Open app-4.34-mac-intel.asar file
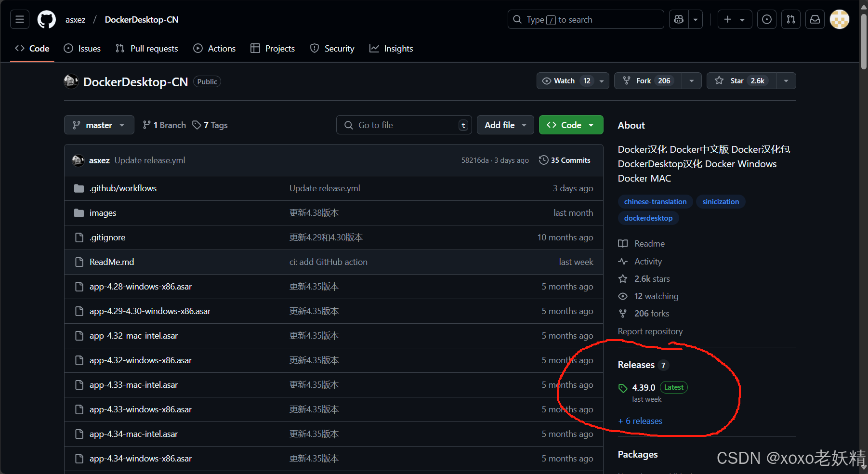 (133, 434)
